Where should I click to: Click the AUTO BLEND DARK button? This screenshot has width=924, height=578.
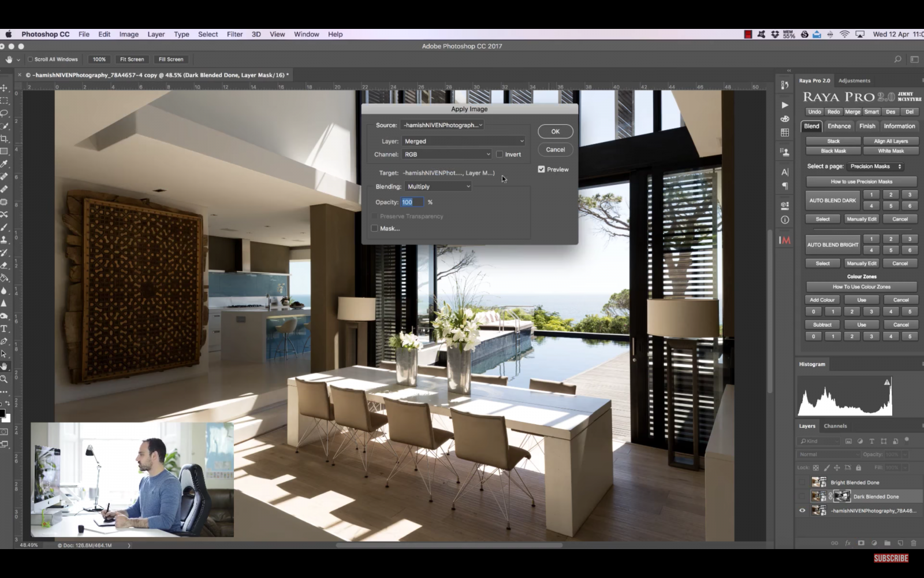pyautogui.click(x=832, y=200)
